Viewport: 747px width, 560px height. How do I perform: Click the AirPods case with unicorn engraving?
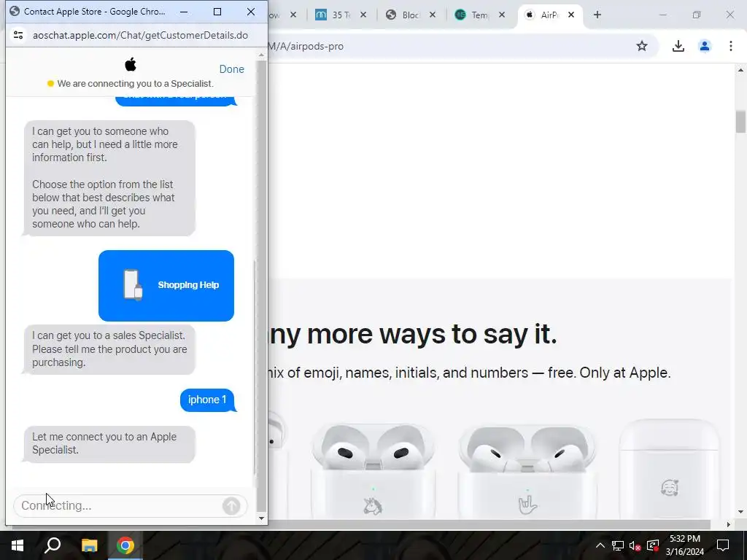pyautogui.click(x=373, y=472)
